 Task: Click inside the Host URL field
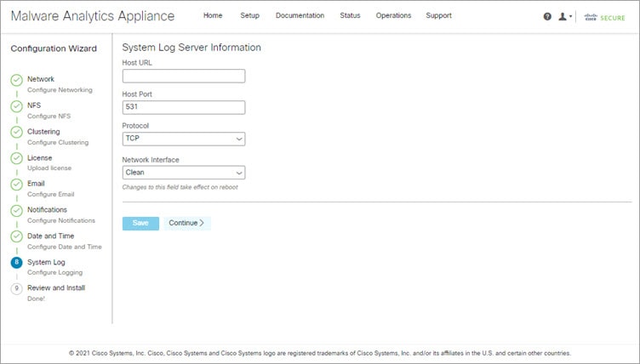(x=184, y=76)
